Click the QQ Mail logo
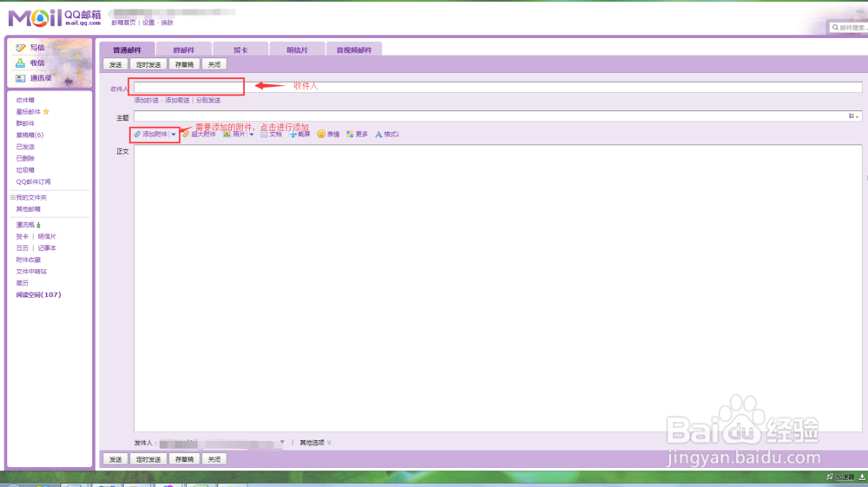 tap(55, 18)
